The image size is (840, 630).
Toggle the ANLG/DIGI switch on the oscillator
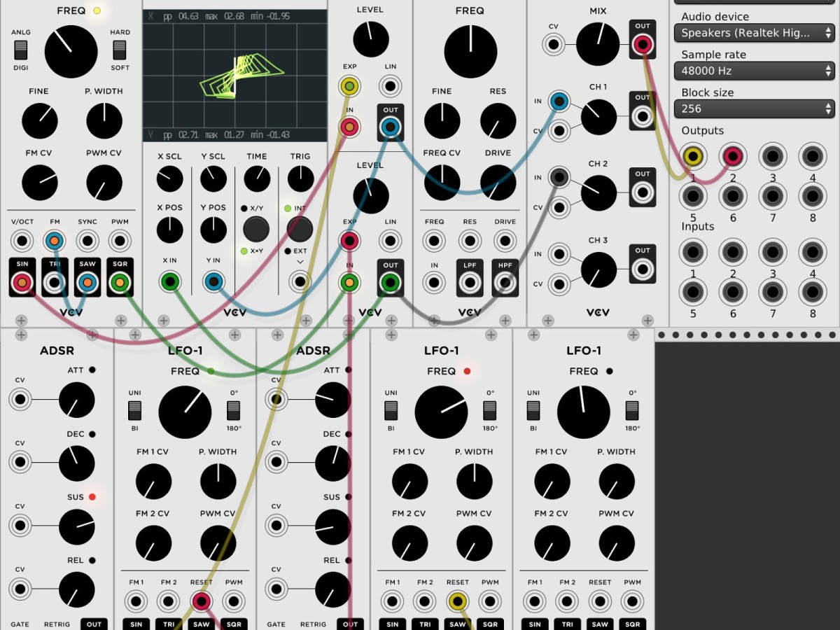tap(21, 50)
